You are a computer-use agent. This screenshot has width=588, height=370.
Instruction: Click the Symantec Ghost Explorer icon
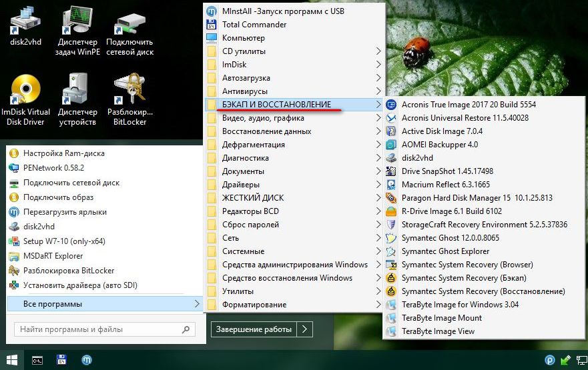point(391,251)
